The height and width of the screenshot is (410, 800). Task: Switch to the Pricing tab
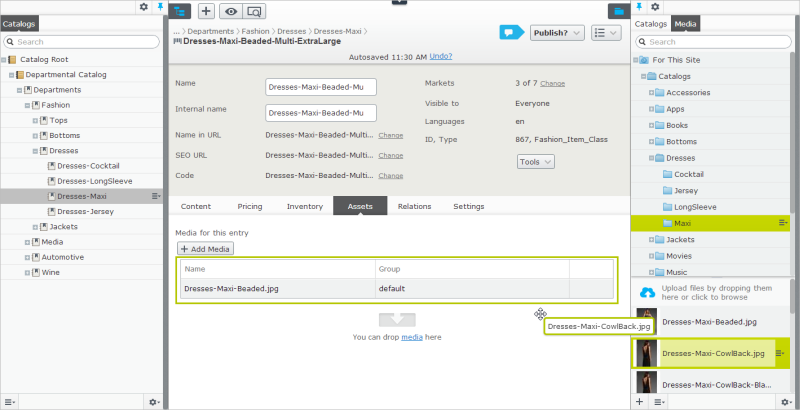click(250, 206)
